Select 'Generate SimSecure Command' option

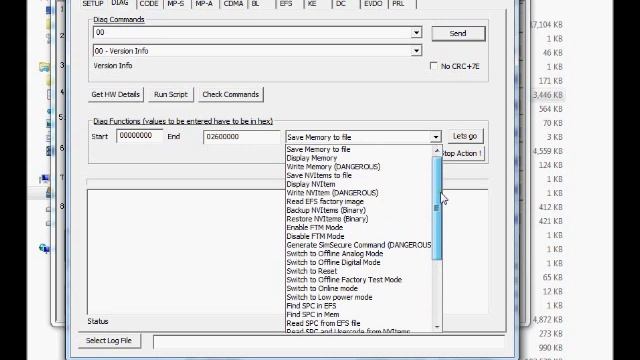pyautogui.click(x=358, y=245)
